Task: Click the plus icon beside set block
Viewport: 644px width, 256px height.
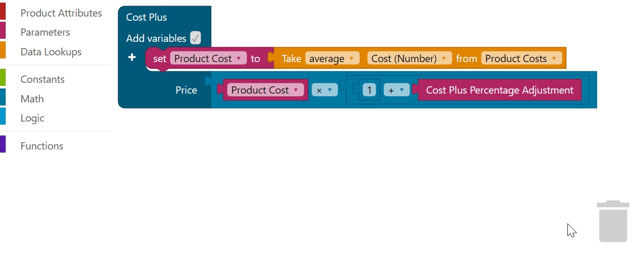Action: click(x=132, y=57)
